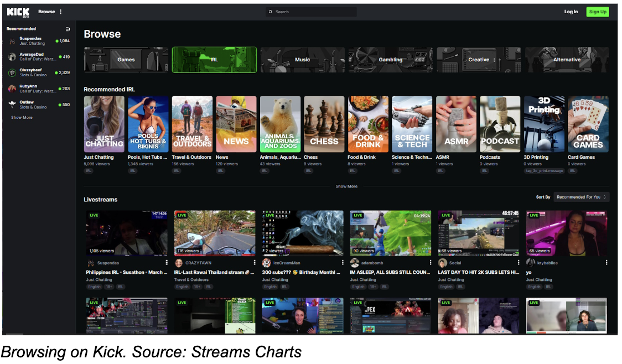Viewport: 622px width, 364px height.
Task: Click English tag under krybabiiee stream
Action: 534,287
